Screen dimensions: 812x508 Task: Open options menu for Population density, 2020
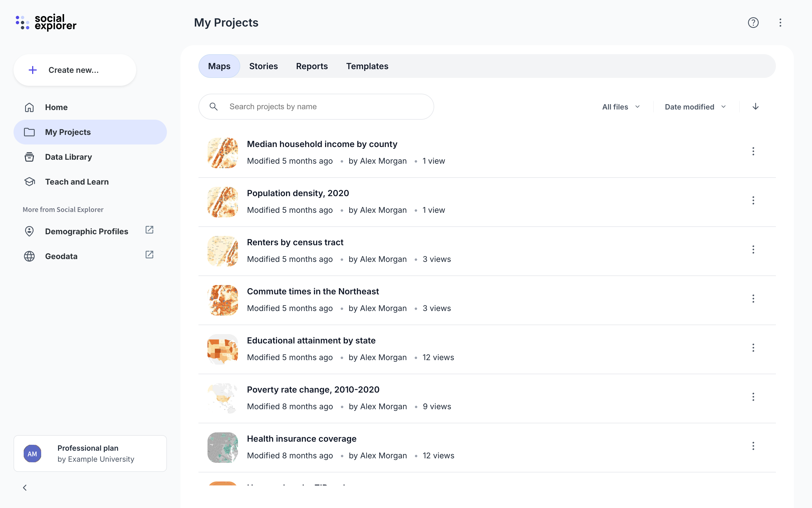point(753,201)
